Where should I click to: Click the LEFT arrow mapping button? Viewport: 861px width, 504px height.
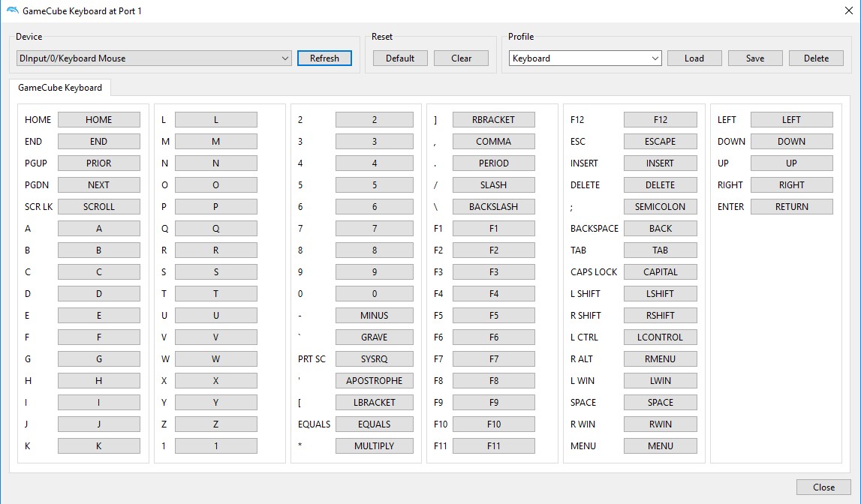(x=792, y=119)
